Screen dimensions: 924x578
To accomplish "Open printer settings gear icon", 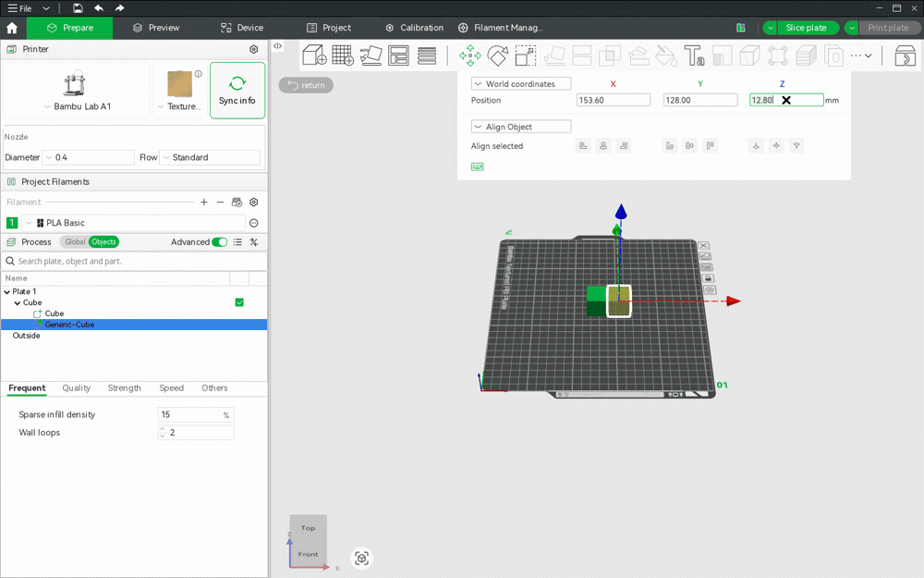I will pos(253,50).
